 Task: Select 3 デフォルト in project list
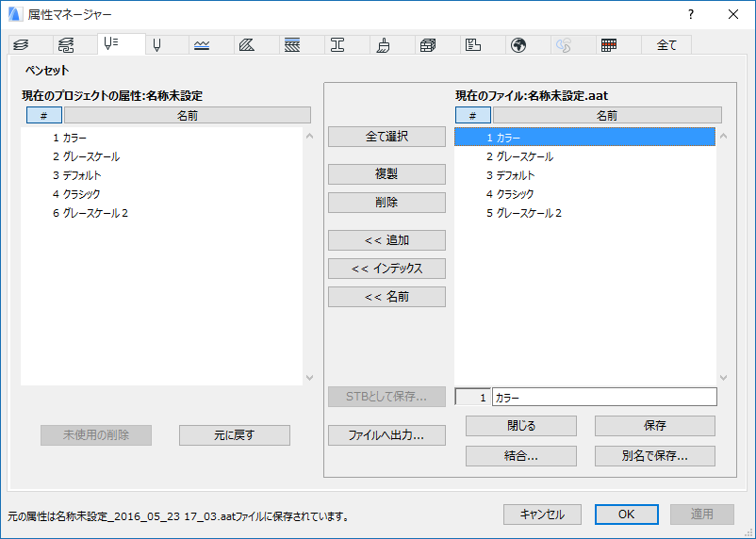pyautogui.click(x=161, y=175)
